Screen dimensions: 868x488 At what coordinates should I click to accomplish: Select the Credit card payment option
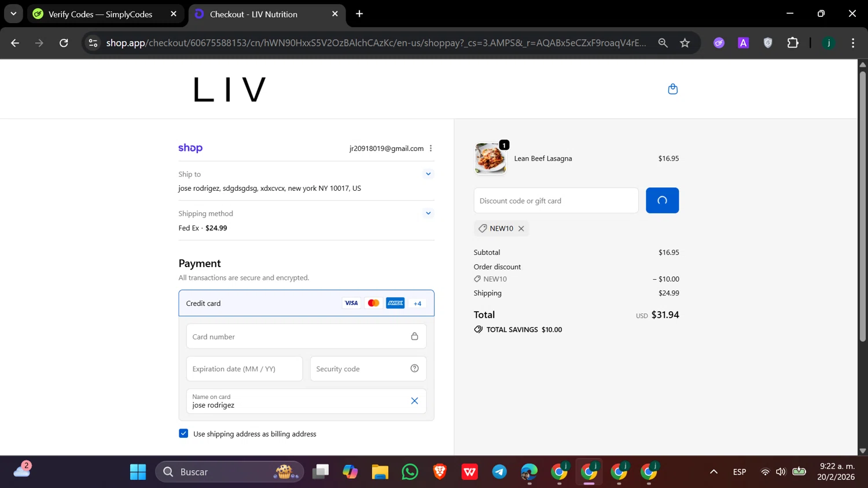pyautogui.click(x=306, y=303)
